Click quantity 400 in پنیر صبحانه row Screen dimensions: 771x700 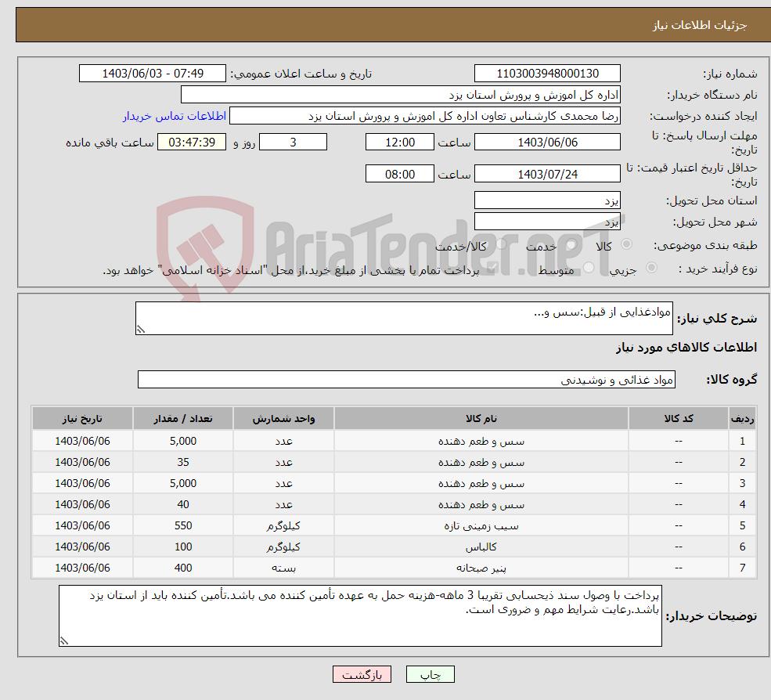tap(183, 568)
